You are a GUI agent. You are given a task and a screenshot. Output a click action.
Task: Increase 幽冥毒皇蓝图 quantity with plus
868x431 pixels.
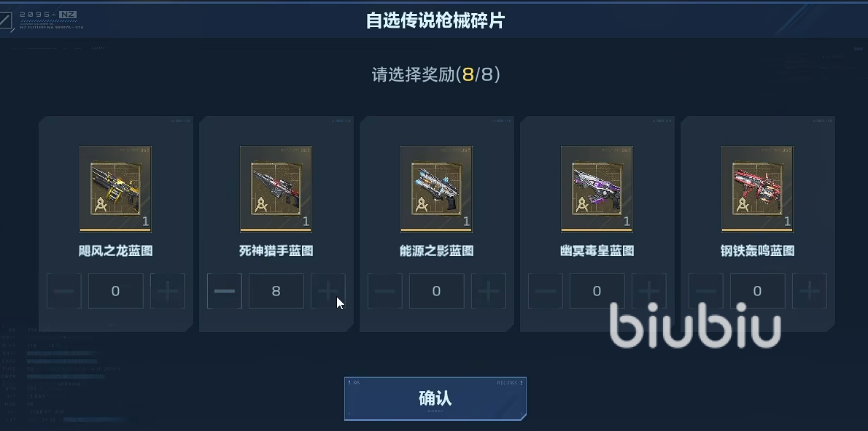648,291
